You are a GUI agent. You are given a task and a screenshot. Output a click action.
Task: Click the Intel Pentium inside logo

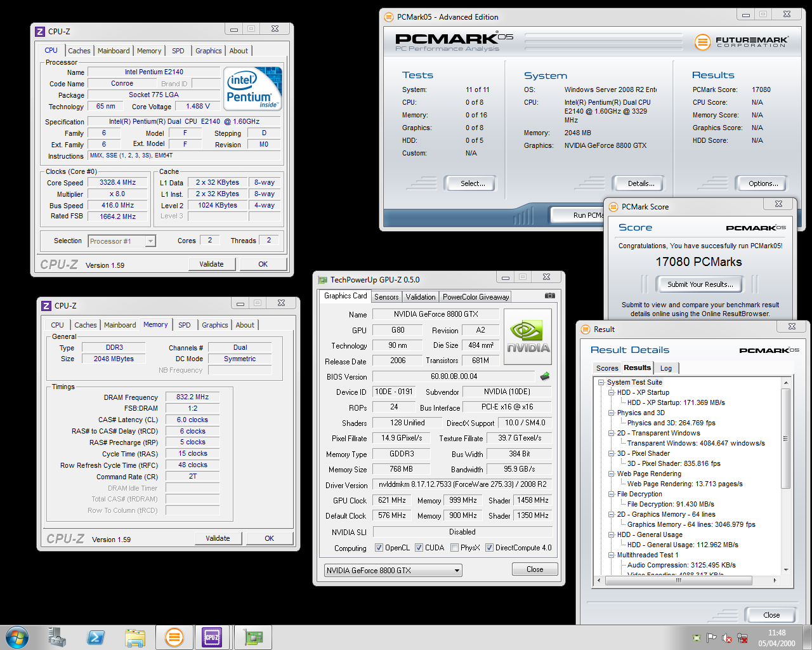tap(253, 89)
